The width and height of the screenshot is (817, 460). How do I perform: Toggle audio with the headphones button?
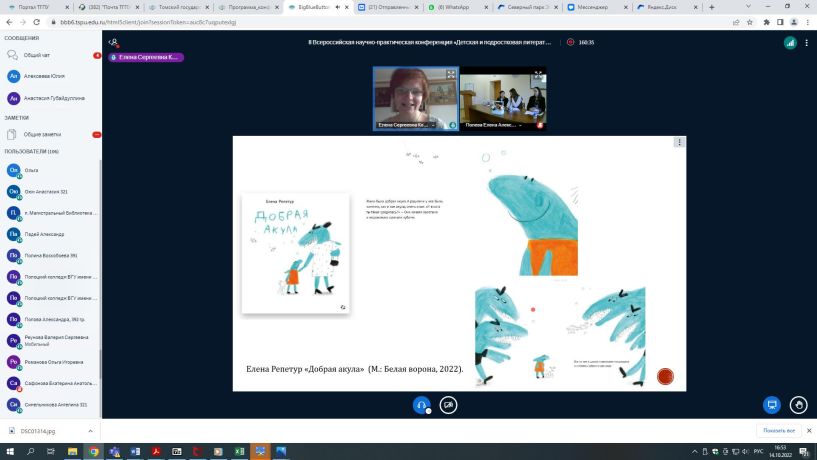click(x=422, y=405)
